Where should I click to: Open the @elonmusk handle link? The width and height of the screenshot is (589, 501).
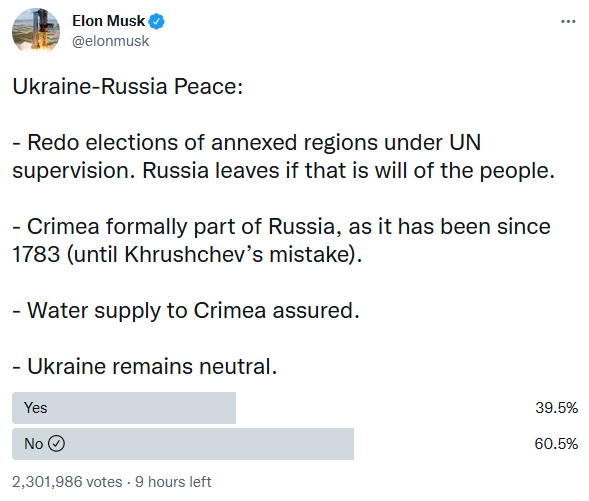pyautogui.click(x=110, y=41)
